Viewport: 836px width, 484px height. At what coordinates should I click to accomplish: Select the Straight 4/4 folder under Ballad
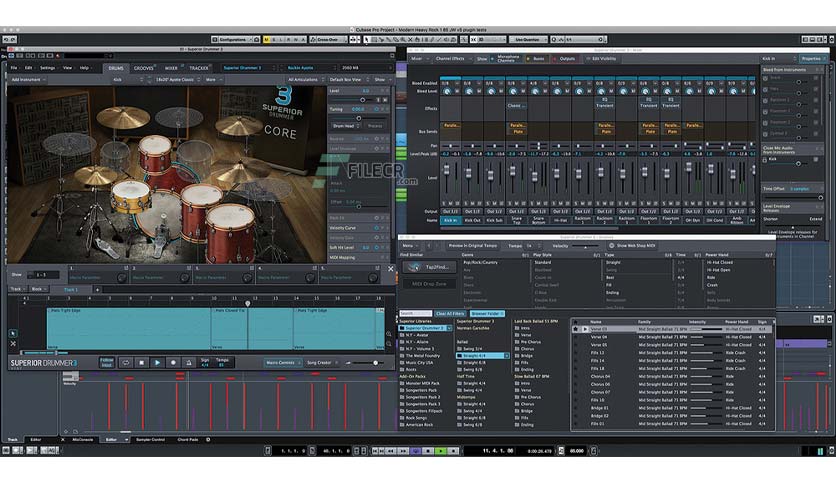point(483,356)
